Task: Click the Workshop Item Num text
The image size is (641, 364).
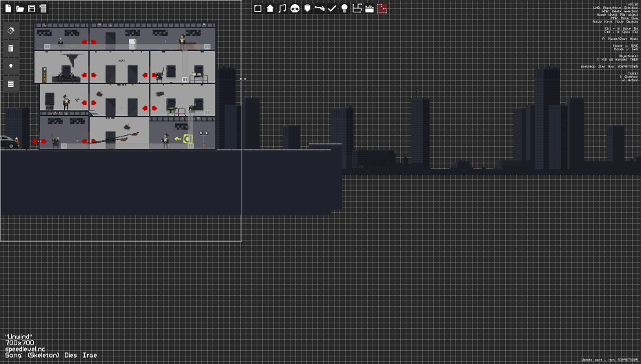Action: 609,66
